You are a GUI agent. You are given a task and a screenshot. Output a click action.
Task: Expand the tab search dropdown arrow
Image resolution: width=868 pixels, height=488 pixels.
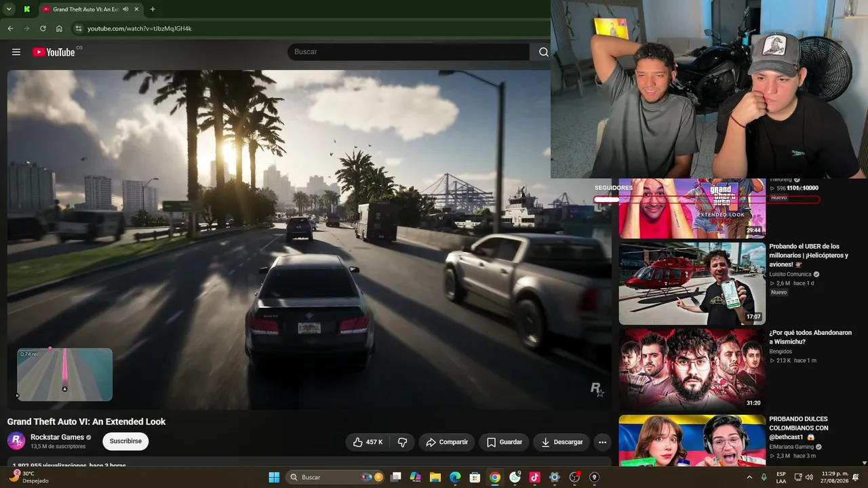point(9,9)
